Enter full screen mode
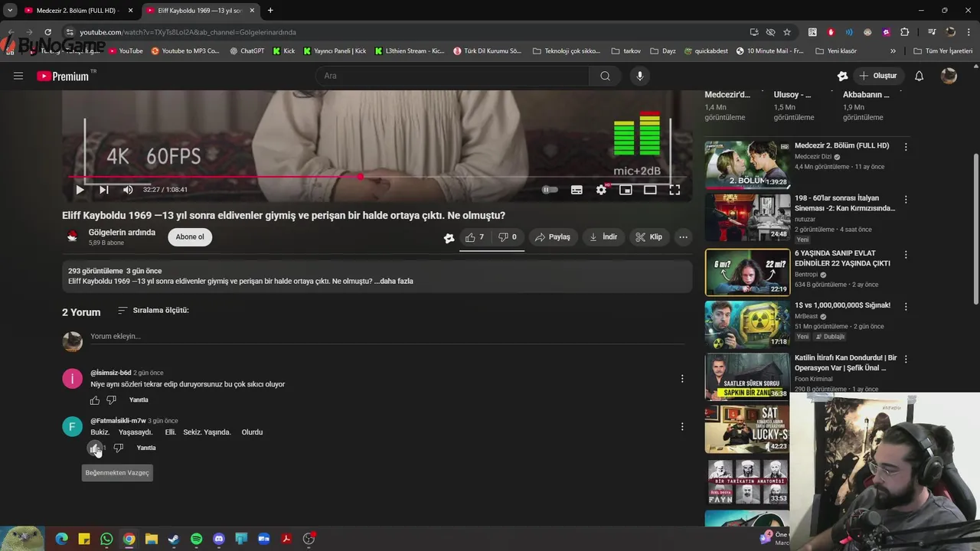The width and height of the screenshot is (980, 551). pyautogui.click(x=675, y=190)
